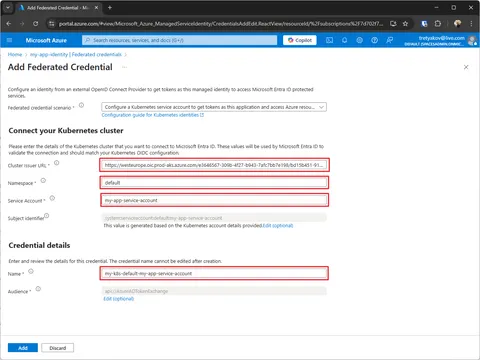Open the feedback icon in the header
Image resolution: width=480 pixels, height=360 pixels.
(389, 40)
